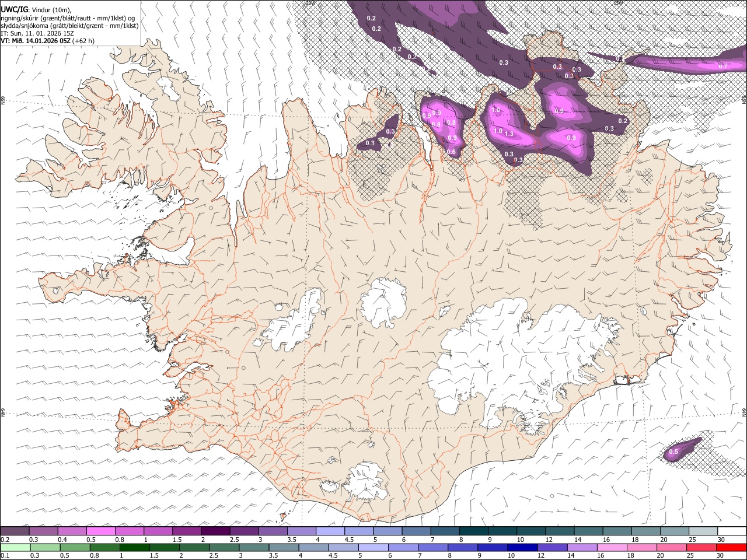747x560 pixels.
Task: Click the 0.2 label in the snow legend
Action: pos(5,540)
